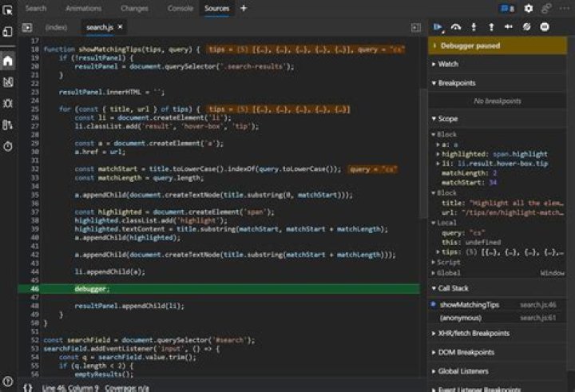Collapse the Call Stack section
Viewport: 575px width, 392px height.
tap(498, 288)
